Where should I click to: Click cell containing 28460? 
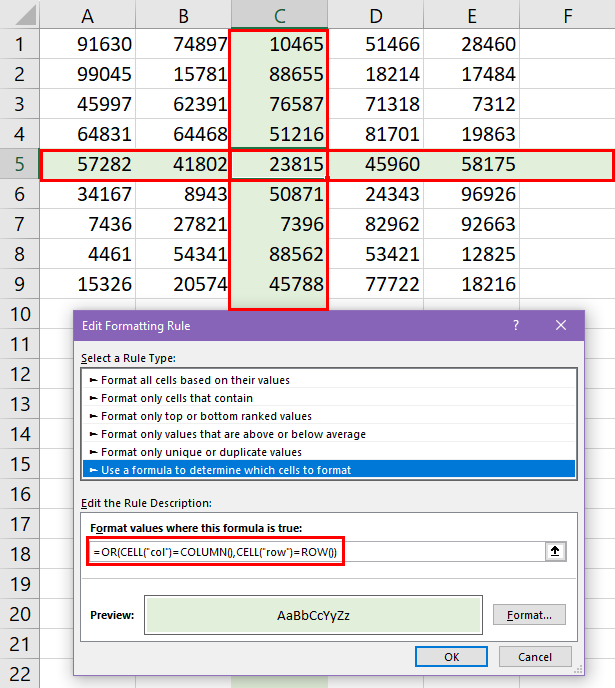(472, 44)
